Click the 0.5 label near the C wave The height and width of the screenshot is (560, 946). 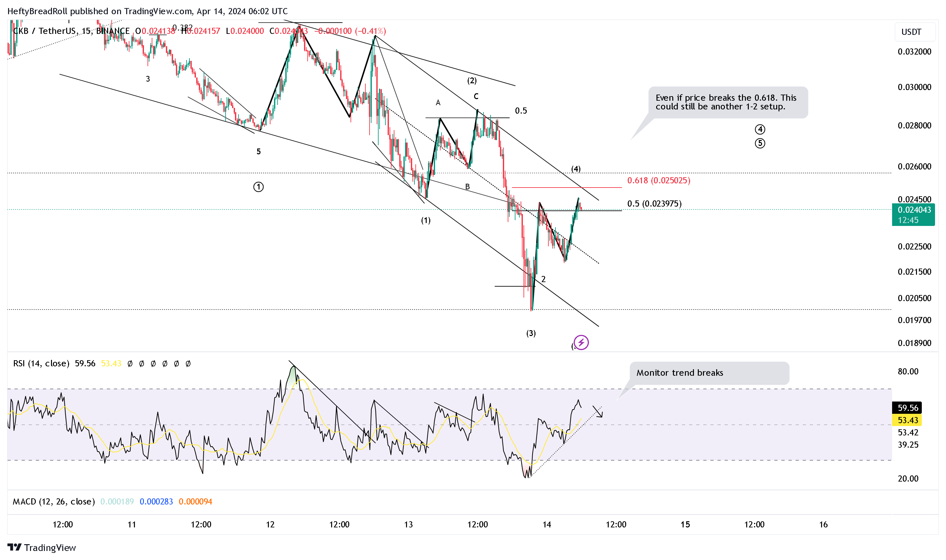[x=521, y=111]
